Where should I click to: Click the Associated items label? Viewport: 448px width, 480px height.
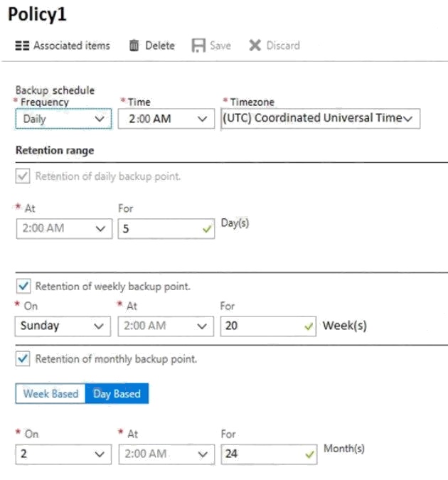[x=72, y=46]
